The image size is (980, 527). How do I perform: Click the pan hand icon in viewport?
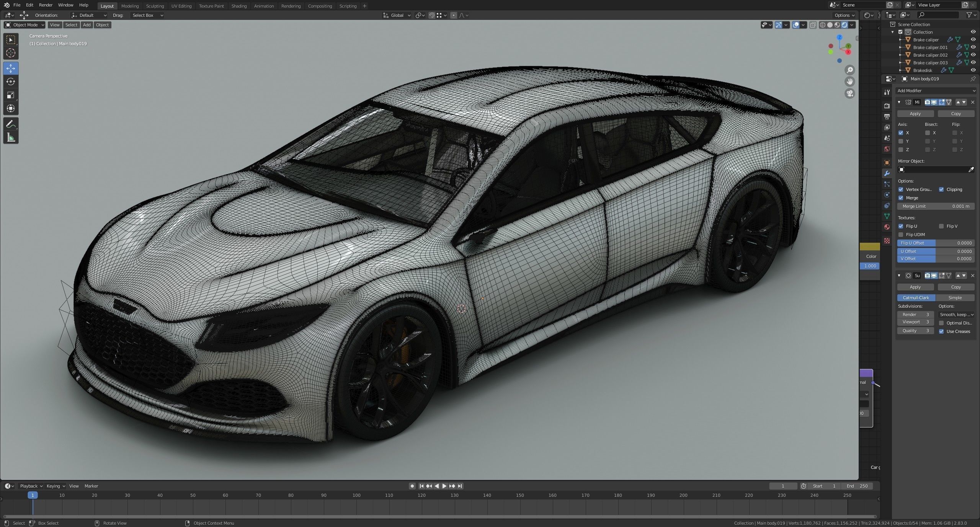coord(850,82)
